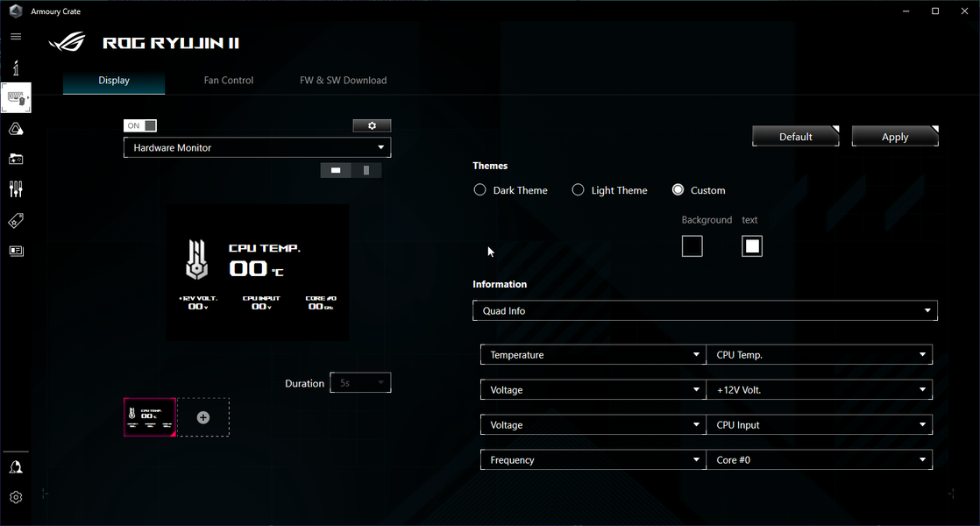Select horizontal display orientation icon
Image resolution: width=980 pixels, height=526 pixels.
click(x=336, y=170)
